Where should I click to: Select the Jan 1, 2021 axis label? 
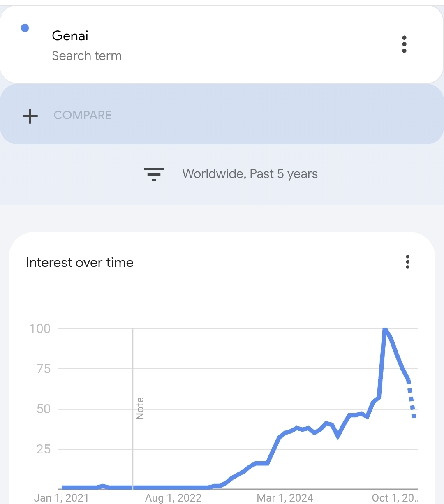click(x=61, y=498)
